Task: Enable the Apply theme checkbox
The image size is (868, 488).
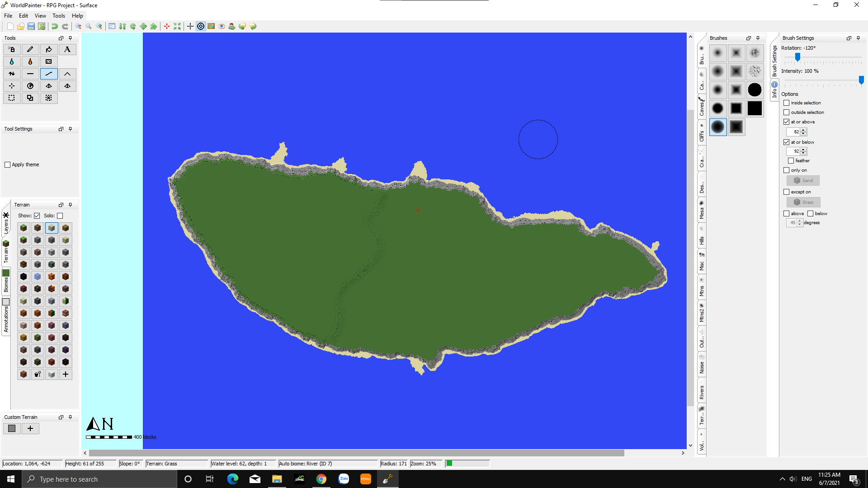Action: point(8,164)
